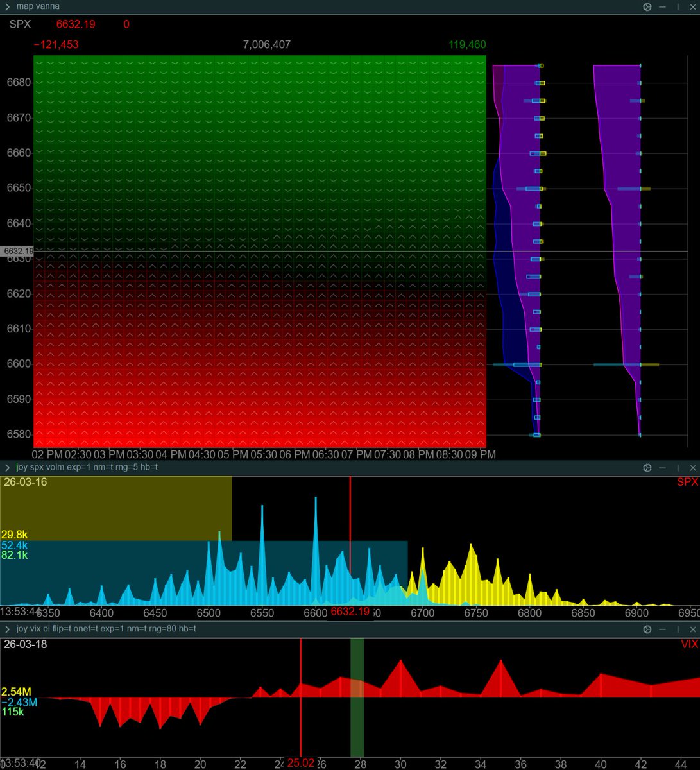The image size is (700, 770).
Task: Click the 30 label on VIX x-axis
Action: (x=400, y=764)
